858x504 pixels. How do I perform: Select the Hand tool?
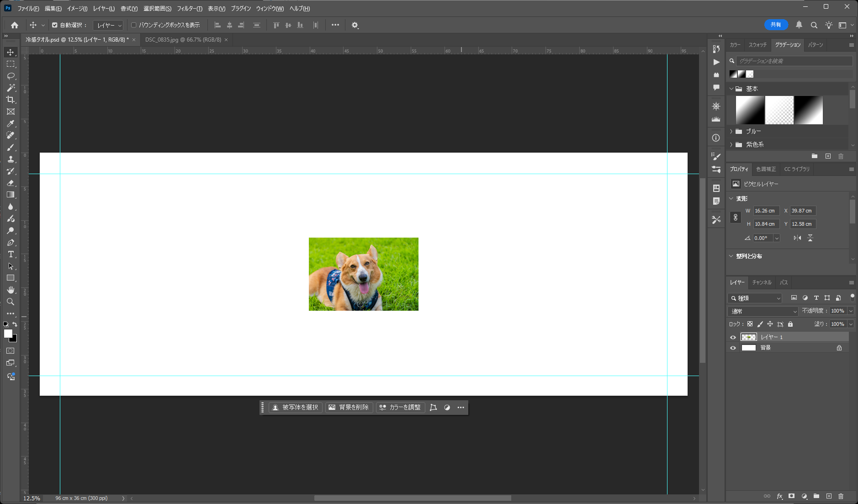coord(11,290)
